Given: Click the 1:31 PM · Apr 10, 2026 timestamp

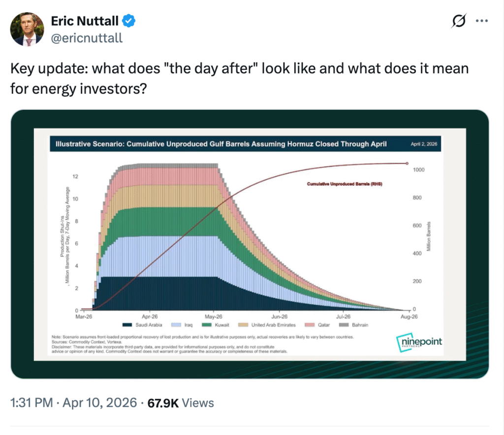Looking at the screenshot, I should click(x=74, y=403).
